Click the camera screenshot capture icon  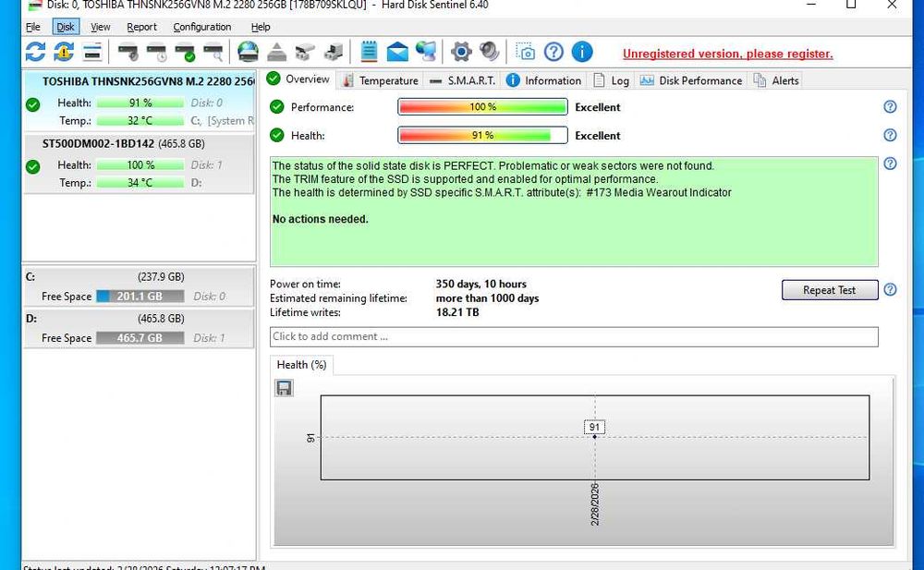coord(525,52)
